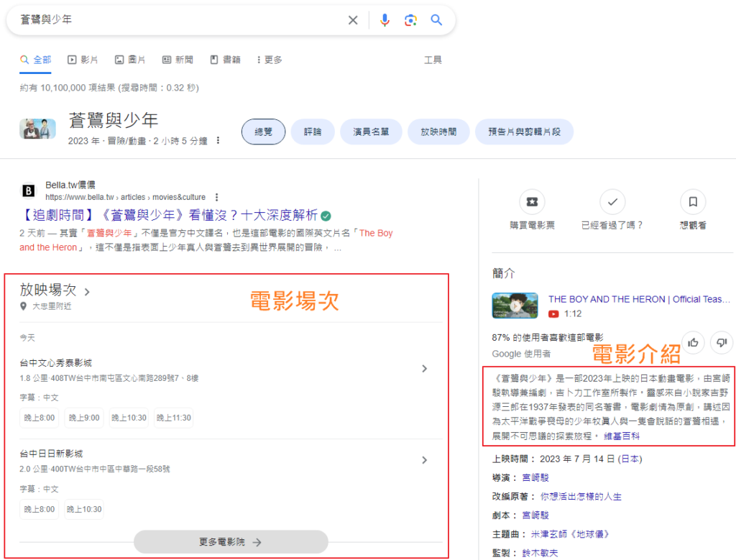This screenshot has width=736, height=560.
Task: Select the 評論 chip
Action: pyautogui.click(x=313, y=132)
